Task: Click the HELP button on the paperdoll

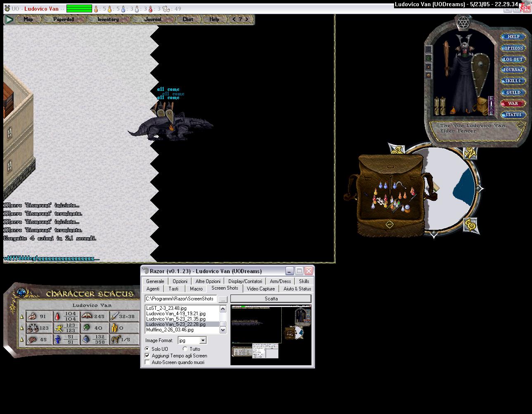Action: [513, 37]
